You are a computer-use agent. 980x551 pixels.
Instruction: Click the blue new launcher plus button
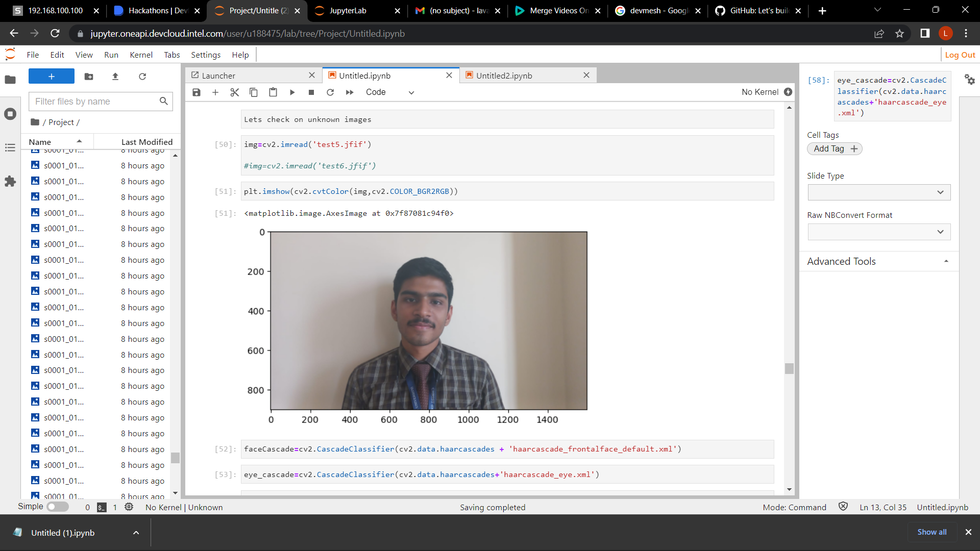click(x=52, y=77)
